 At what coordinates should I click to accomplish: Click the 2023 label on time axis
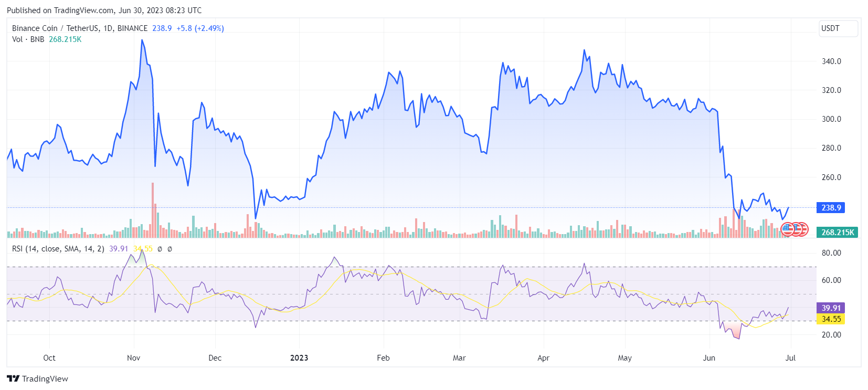pos(299,358)
